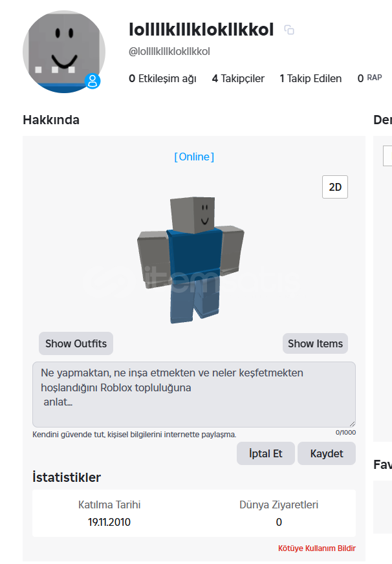This screenshot has width=392, height=564.
Task: Open the 0 Etkileşim ağı connections
Action: tap(162, 78)
